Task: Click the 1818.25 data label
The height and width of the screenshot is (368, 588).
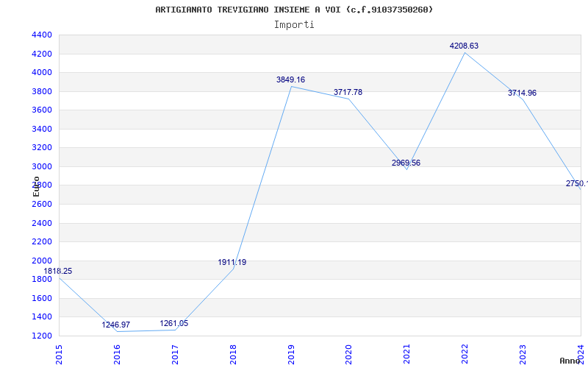Action: (58, 271)
